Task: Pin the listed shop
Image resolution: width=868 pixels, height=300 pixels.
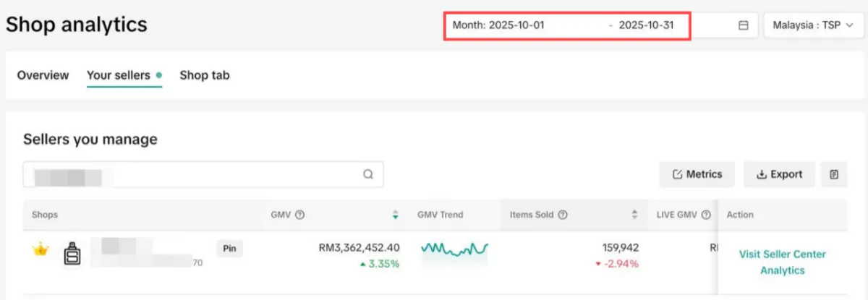Action: pyautogui.click(x=229, y=249)
